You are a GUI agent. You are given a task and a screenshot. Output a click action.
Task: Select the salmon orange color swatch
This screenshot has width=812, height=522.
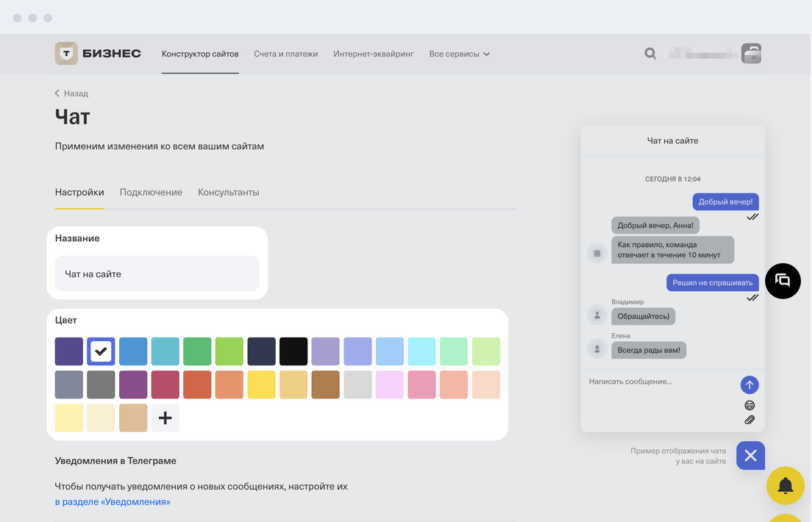click(229, 385)
